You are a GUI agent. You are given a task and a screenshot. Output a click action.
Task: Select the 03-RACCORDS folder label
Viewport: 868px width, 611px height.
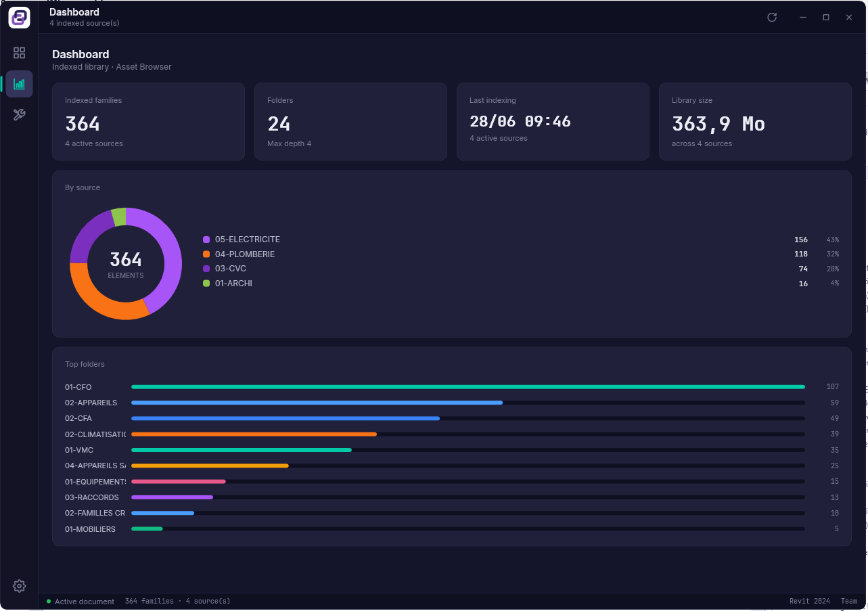92,497
